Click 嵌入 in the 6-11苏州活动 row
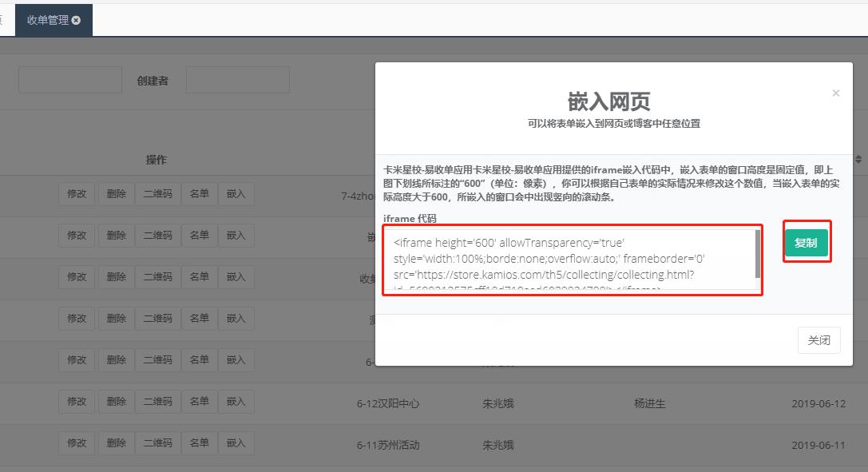This screenshot has width=868, height=472. (236, 443)
